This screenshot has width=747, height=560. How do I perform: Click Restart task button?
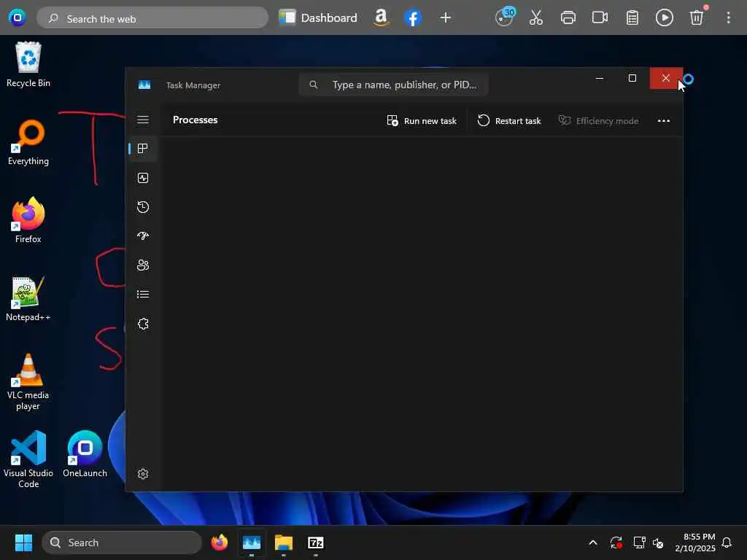pos(508,121)
